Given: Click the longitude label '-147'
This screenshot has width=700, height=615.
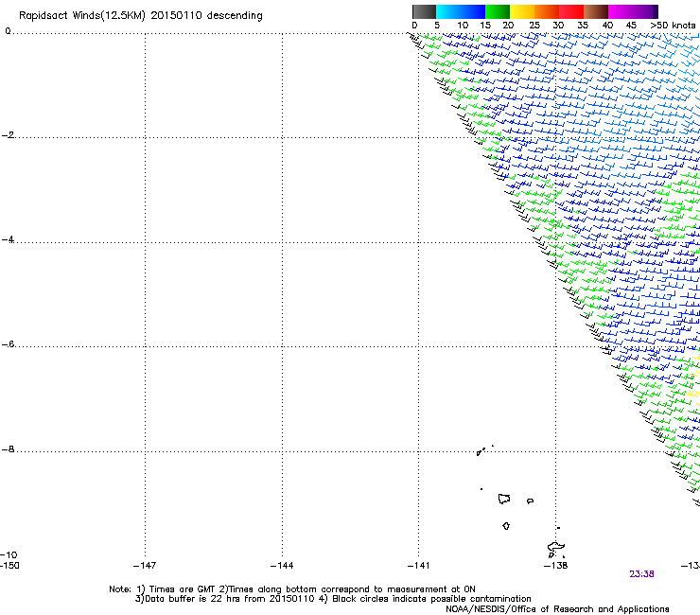Looking at the screenshot, I should (145, 566).
